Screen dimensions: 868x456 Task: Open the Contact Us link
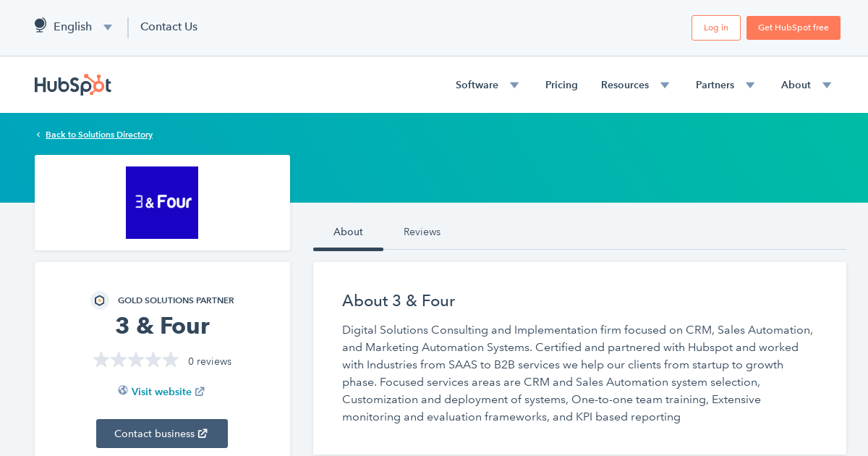[x=169, y=27]
